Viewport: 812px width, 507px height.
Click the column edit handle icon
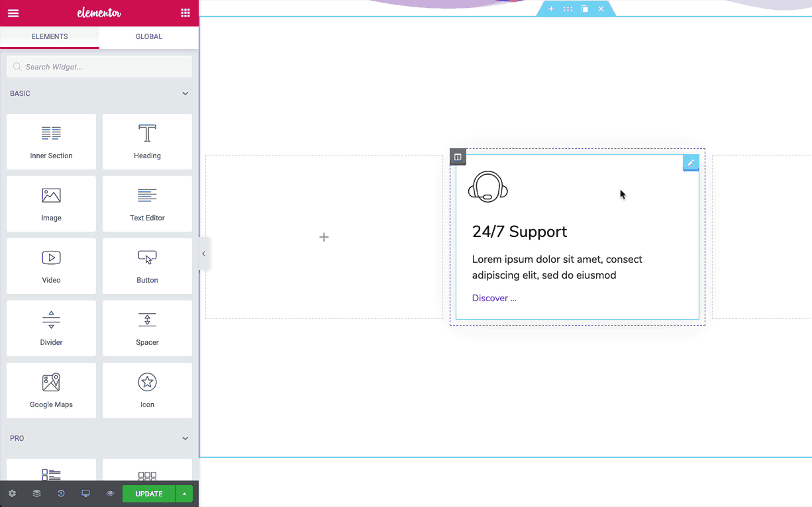(x=458, y=157)
